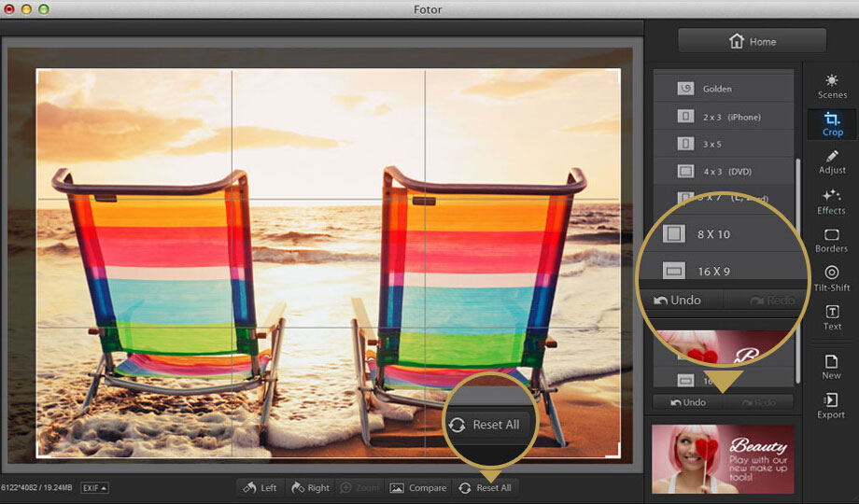This screenshot has width=859, height=504.
Task: Click small Undo button above Beauty banner
Action: pos(688,402)
